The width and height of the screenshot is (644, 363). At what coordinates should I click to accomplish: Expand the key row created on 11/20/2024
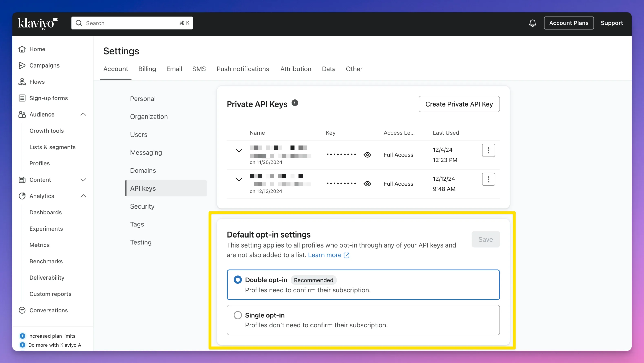click(239, 150)
